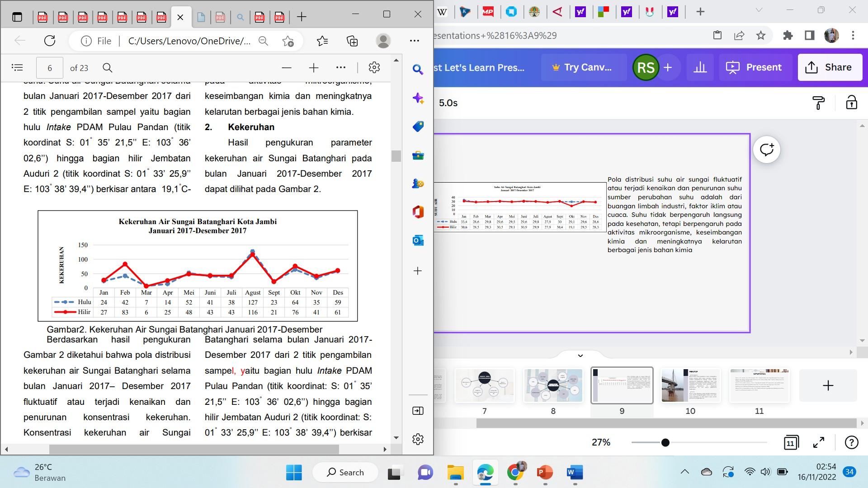Open a new tab in Chrome
This screenshot has height=488, width=868.
[x=700, y=12]
